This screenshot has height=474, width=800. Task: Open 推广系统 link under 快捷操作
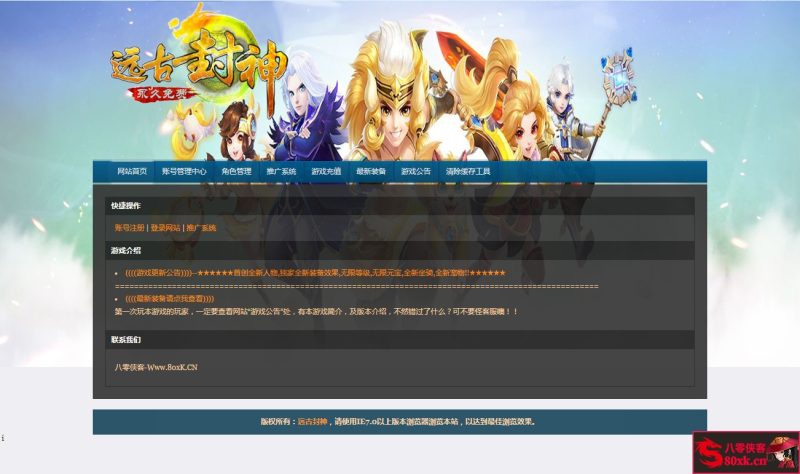[201, 228]
